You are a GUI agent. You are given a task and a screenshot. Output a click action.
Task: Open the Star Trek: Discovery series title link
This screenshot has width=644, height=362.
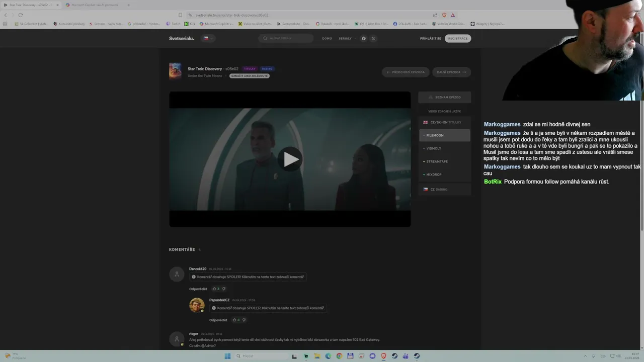205,69
